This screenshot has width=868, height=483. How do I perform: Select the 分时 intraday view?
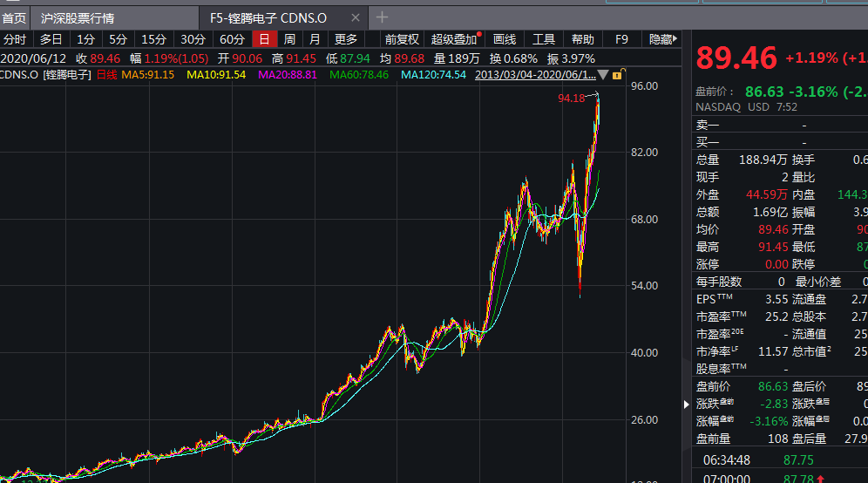point(15,39)
